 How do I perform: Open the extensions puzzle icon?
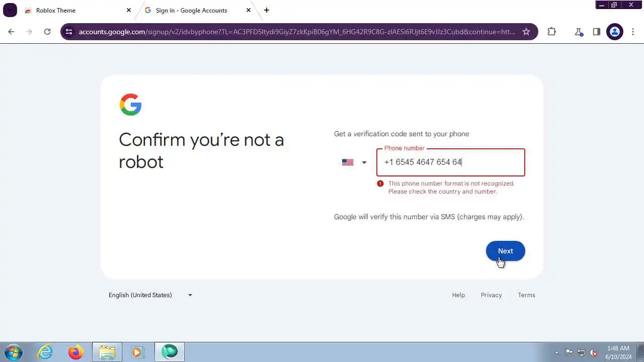[552, 32]
